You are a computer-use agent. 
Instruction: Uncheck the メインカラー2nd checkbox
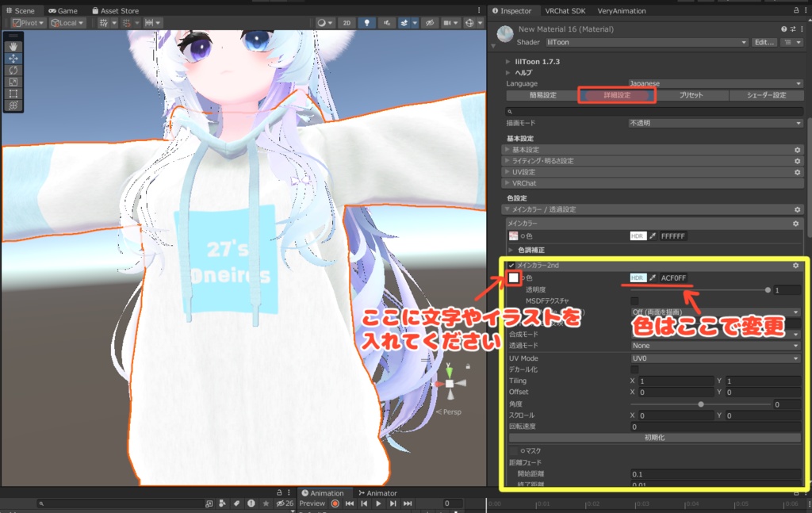click(x=511, y=266)
